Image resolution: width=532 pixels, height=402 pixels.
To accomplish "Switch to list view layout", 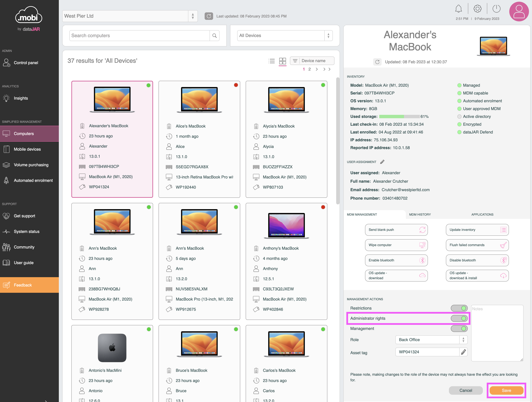I will point(272,61).
